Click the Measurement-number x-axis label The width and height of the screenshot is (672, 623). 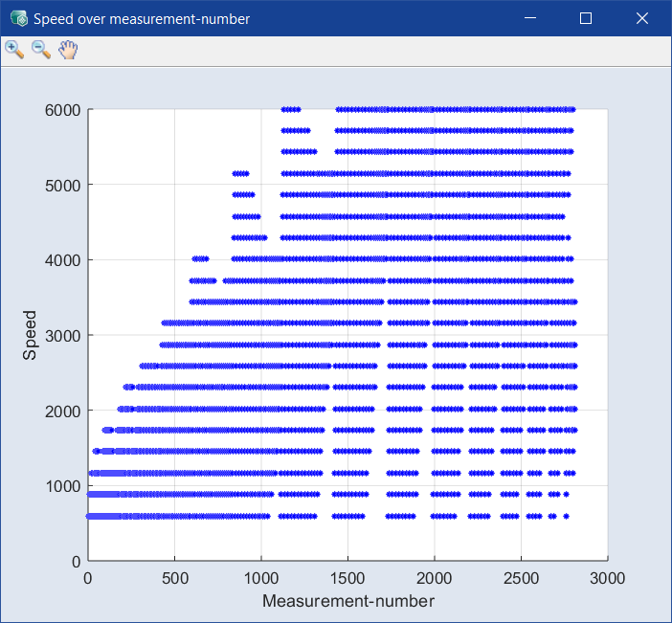pos(348,601)
